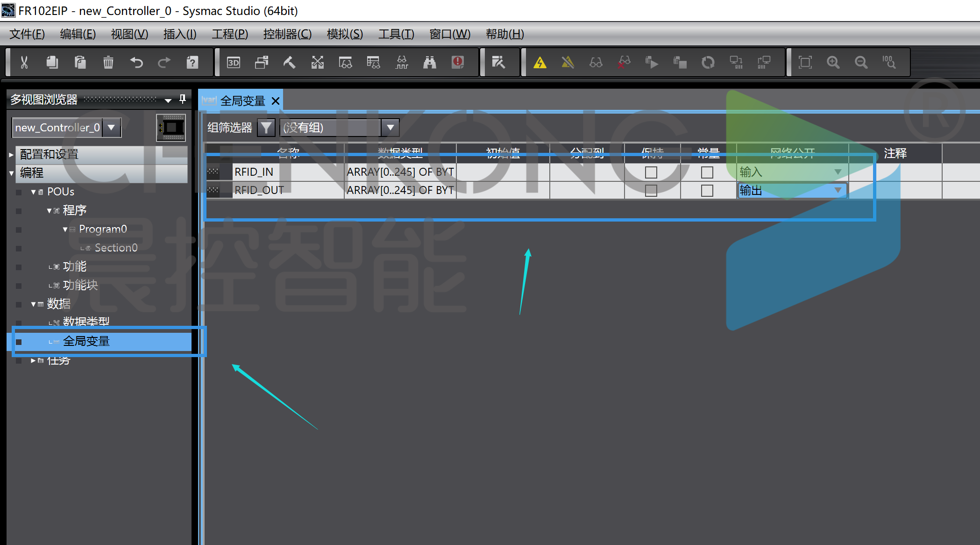Click the Delete trash can icon
980x545 pixels.
tap(108, 62)
